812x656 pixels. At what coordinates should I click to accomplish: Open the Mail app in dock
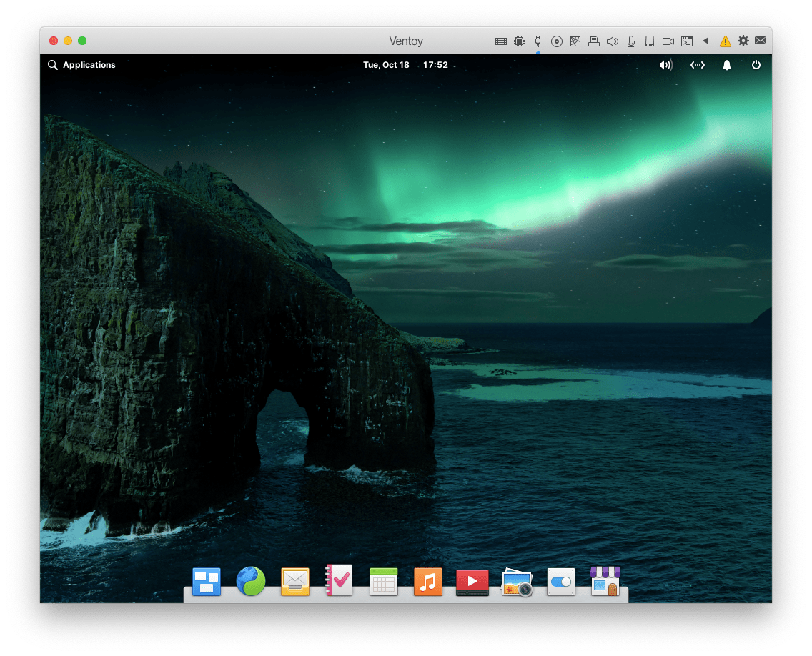(295, 582)
